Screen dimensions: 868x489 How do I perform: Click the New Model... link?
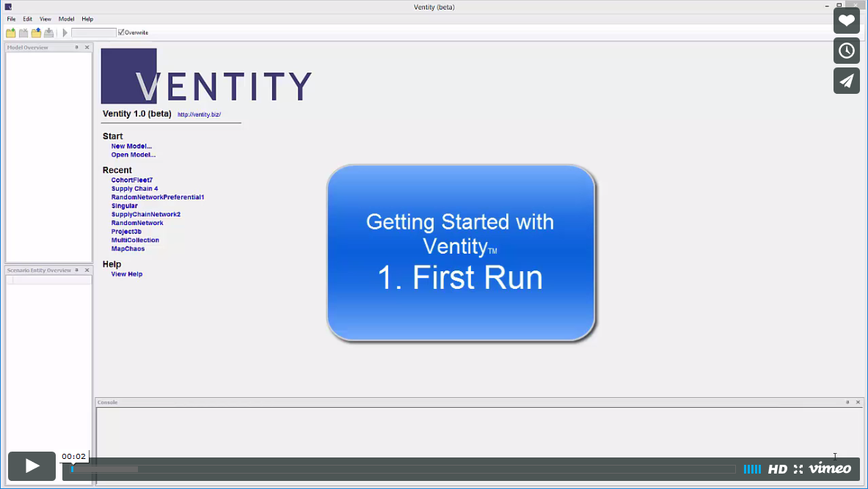(131, 147)
